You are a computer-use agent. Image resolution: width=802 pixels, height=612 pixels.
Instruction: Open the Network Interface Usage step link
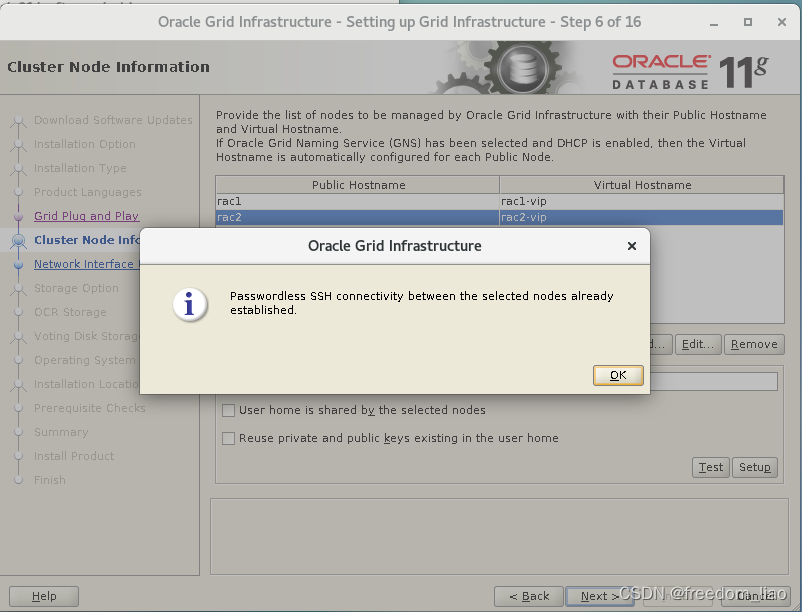(86, 264)
